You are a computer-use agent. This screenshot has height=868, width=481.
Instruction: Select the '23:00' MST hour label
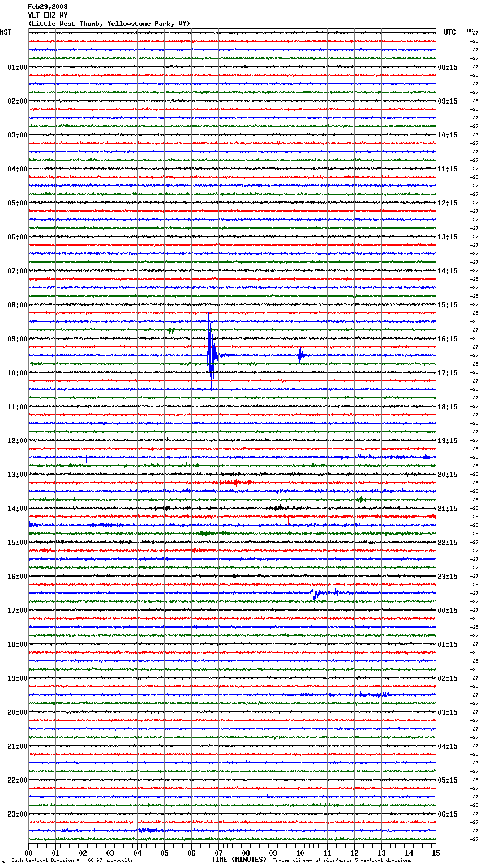(18, 814)
